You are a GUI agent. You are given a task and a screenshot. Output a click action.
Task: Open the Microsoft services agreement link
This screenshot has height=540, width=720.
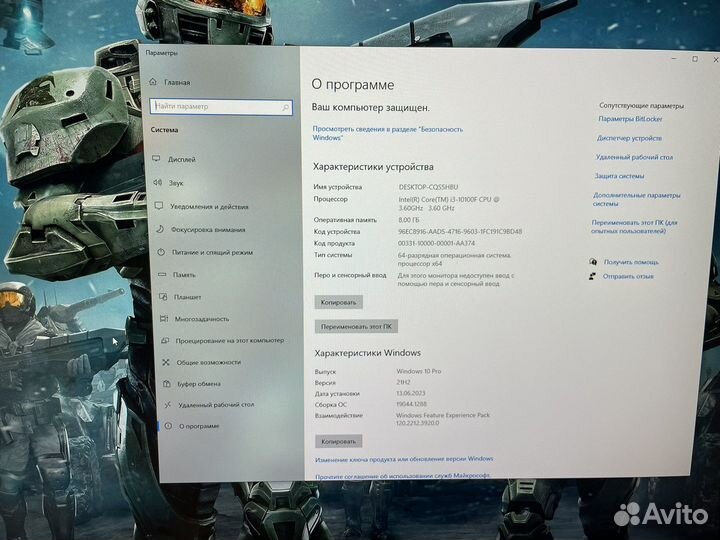point(403,476)
